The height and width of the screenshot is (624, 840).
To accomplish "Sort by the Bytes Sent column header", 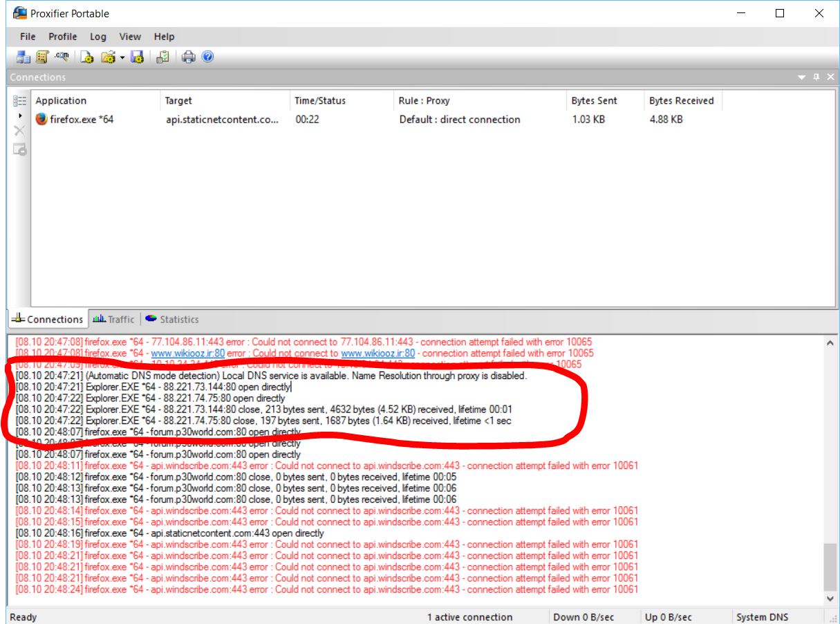I will (605, 101).
